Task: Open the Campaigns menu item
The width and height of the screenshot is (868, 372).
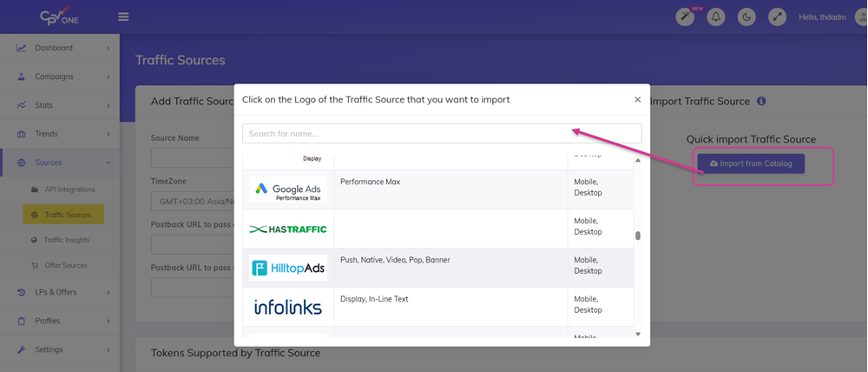Action: point(60,77)
